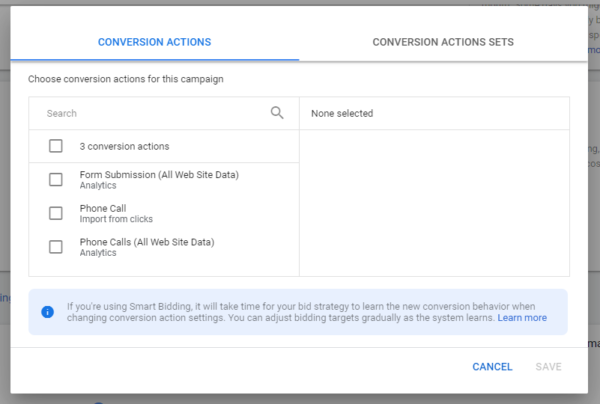Click the blue info icon
Image resolution: width=600 pixels, height=404 pixels.
tap(47, 311)
